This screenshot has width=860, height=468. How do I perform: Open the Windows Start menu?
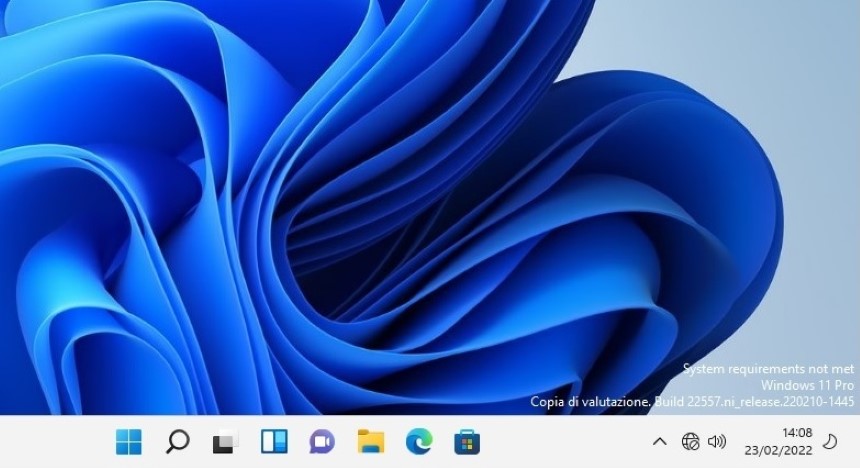coord(129,442)
